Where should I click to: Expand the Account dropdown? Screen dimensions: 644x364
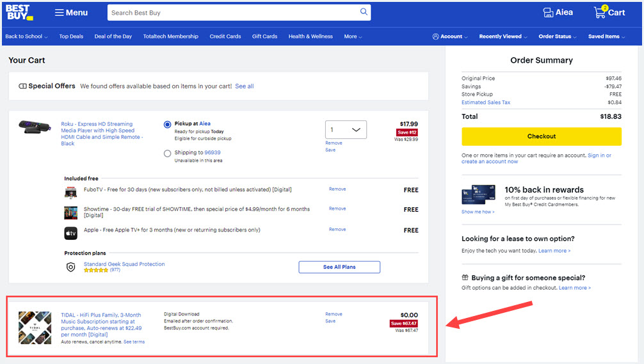click(450, 36)
